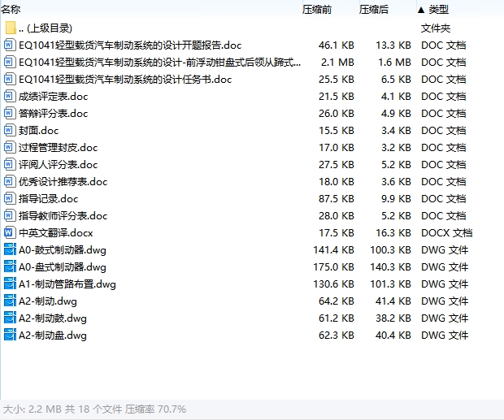Click the 87.5 KB size cell
The width and height of the screenshot is (504, 420).
337,198
